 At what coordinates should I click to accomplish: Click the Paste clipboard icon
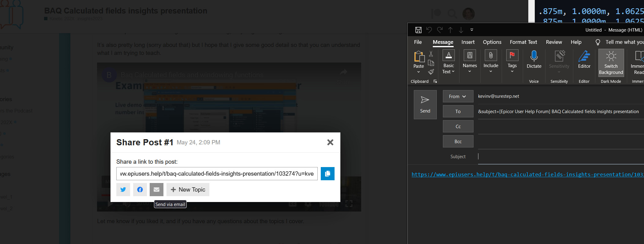click(x=419, y=57)
